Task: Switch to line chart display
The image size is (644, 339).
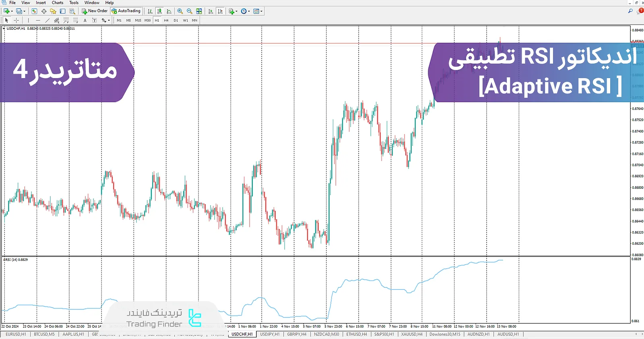Action: (169, 11)
